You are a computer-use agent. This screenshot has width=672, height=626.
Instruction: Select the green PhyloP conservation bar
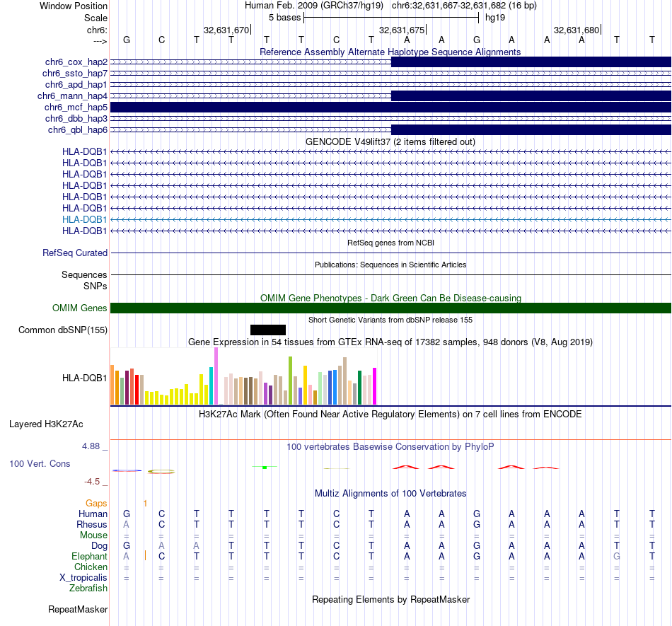[265, 467]
